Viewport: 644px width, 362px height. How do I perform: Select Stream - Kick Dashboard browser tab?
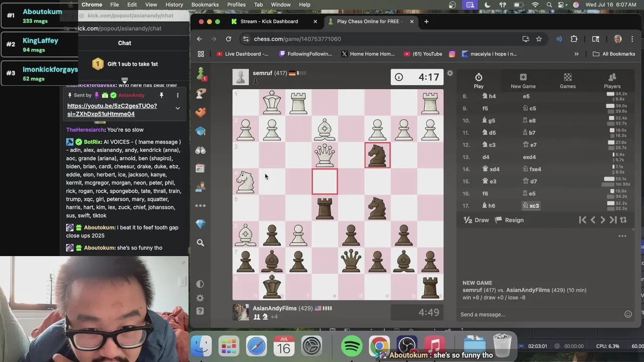(x=269, y=22)
